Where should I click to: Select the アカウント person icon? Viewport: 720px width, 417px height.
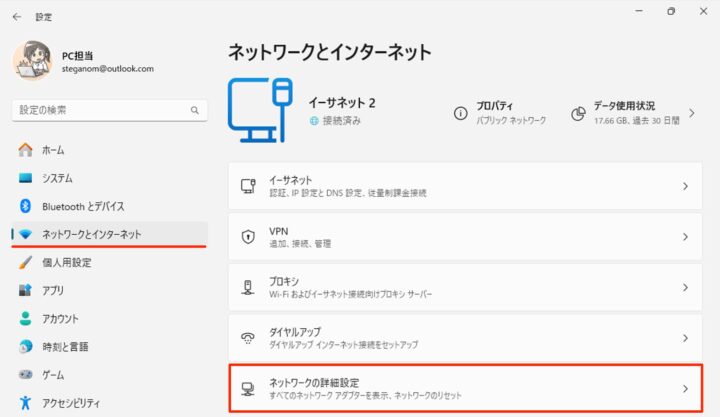[x=25, y=318]
